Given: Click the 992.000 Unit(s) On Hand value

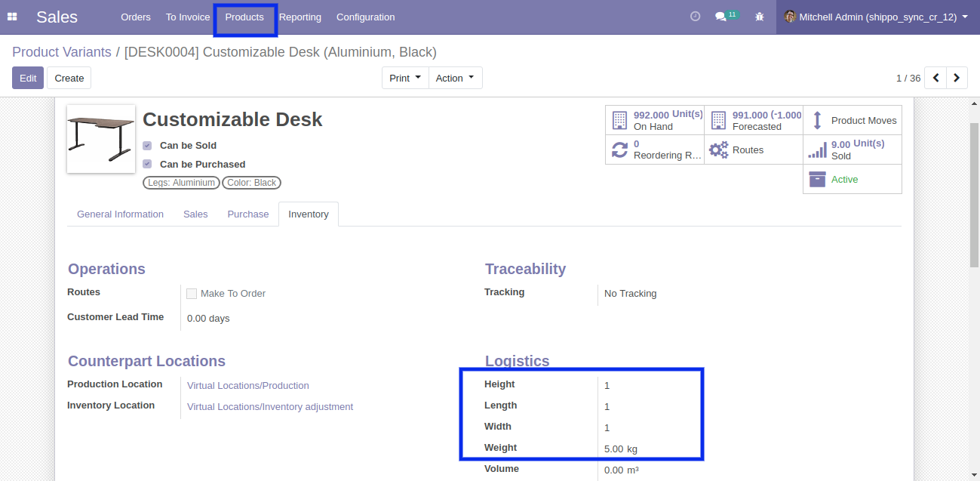Looking at the screenshot, I should pos(668,115).
